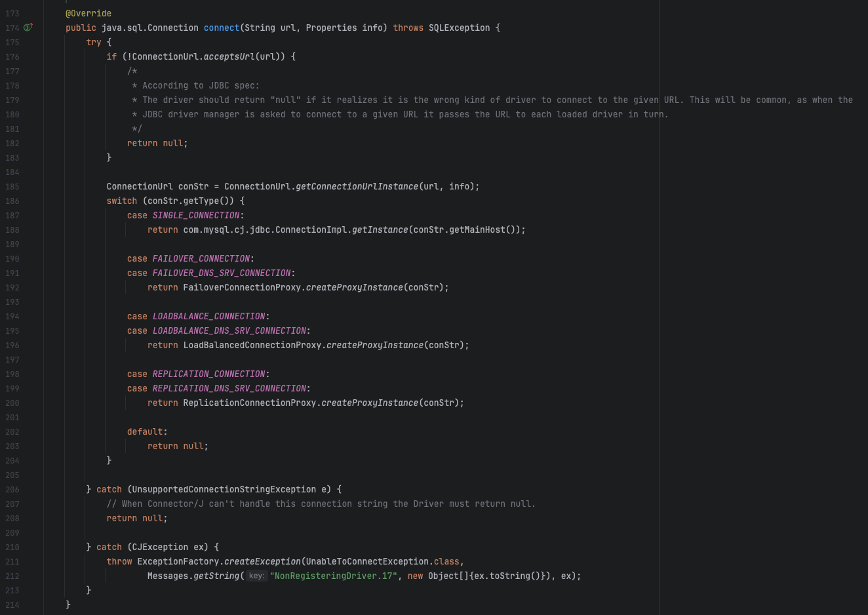Select the string "NonRegisteringDriver.17"
868x615 pixels.
tap(333, 576)
